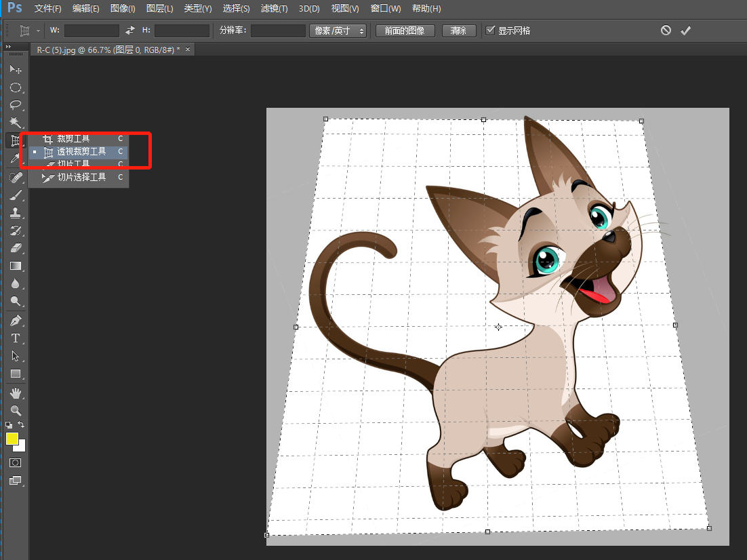Screen dimensions: 747x560
Task: Open the 滤镜(T) menu
Action: [x=274, y=9]
